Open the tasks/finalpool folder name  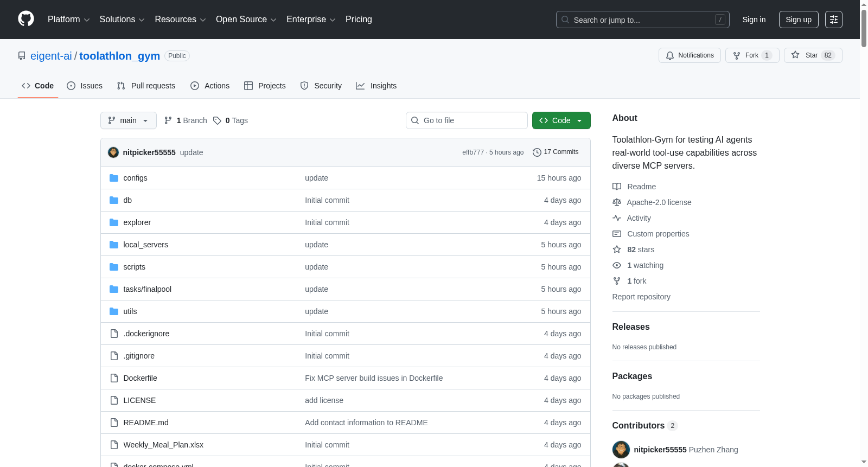[148, 289]
